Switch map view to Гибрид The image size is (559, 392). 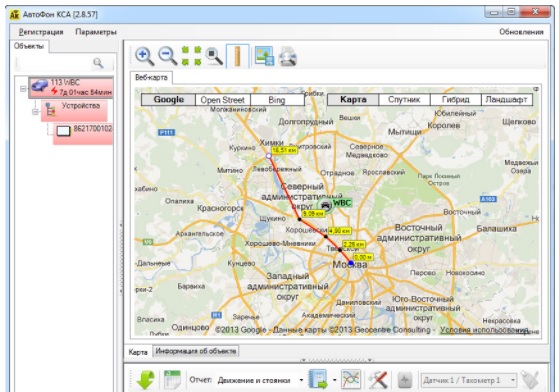pos(455,99)
